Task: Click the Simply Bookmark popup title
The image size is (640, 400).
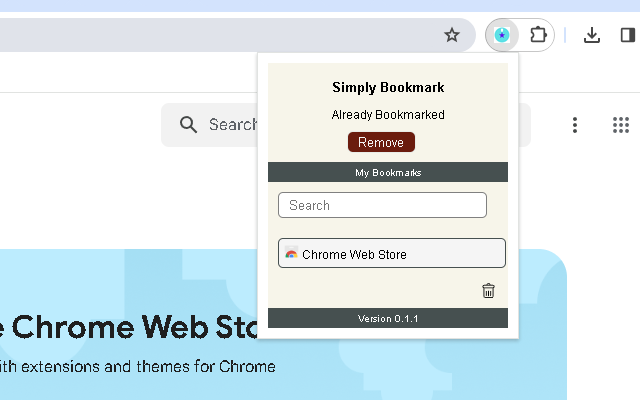Action: (x=388, y=87)
